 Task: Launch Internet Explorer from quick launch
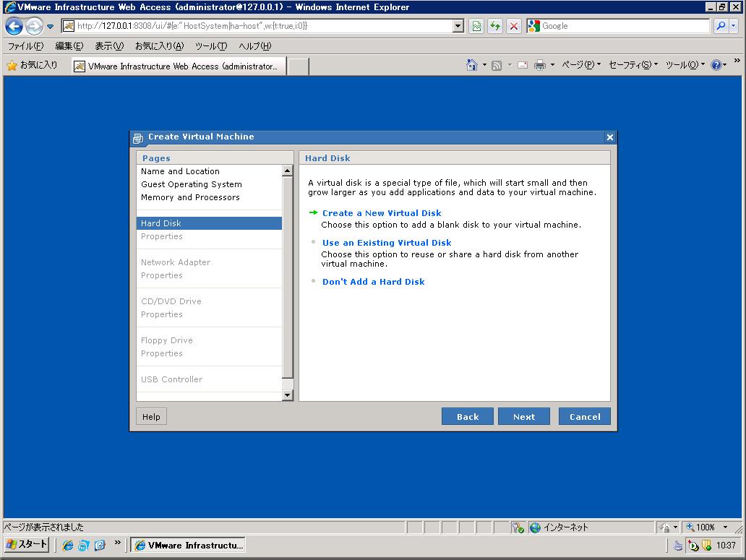[x=67, y=546]
